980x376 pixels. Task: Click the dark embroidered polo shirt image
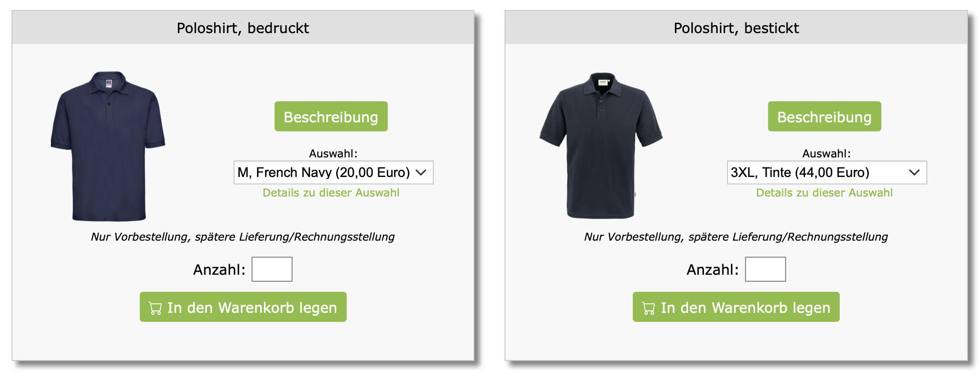pyautogui.click(x=601, y=145)
